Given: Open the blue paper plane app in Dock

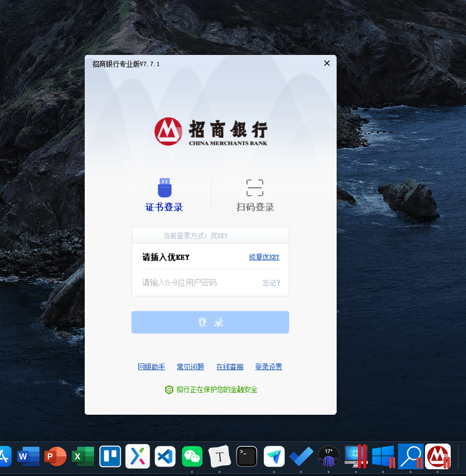Looking at the screenshot, I should tap(274, 456).
